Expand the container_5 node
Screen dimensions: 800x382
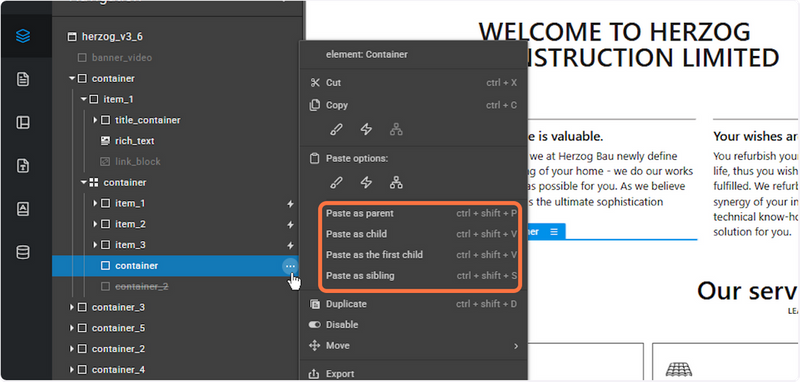(72, 328)
